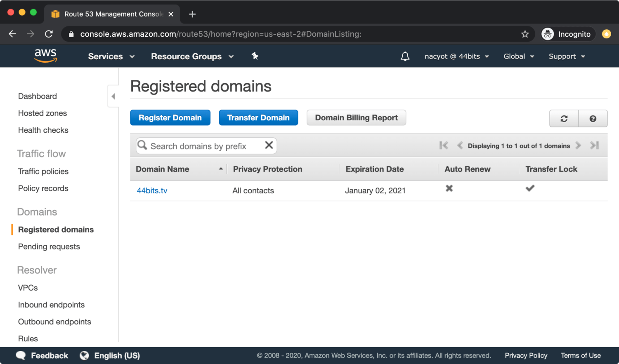
Task: Click the 'All contacts' privacy cell
Action: pyautogui.click(x=253, y=190)
